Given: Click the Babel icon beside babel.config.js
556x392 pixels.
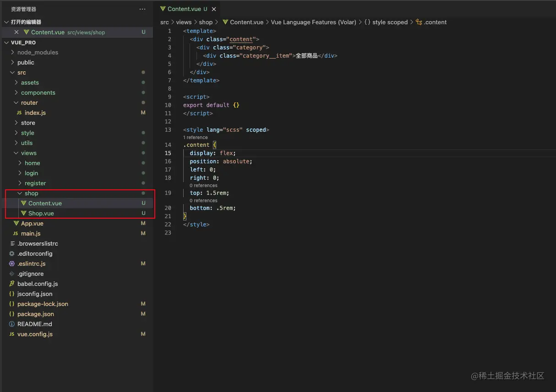Looking at the screenshot, I should pos(12,284).
